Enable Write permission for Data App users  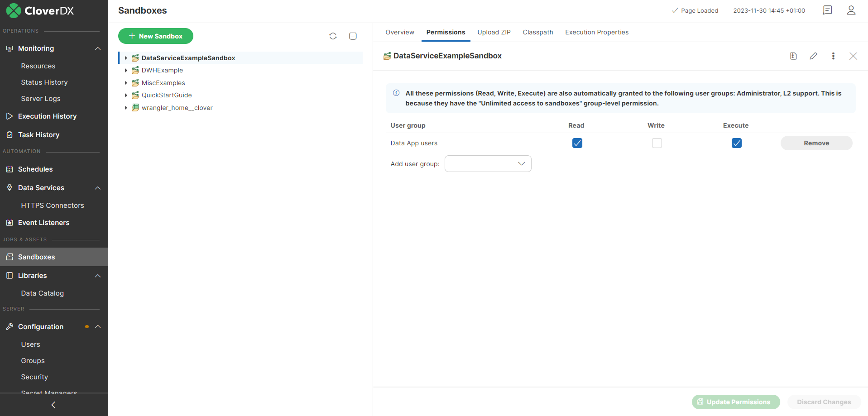[x=657, y=143]
